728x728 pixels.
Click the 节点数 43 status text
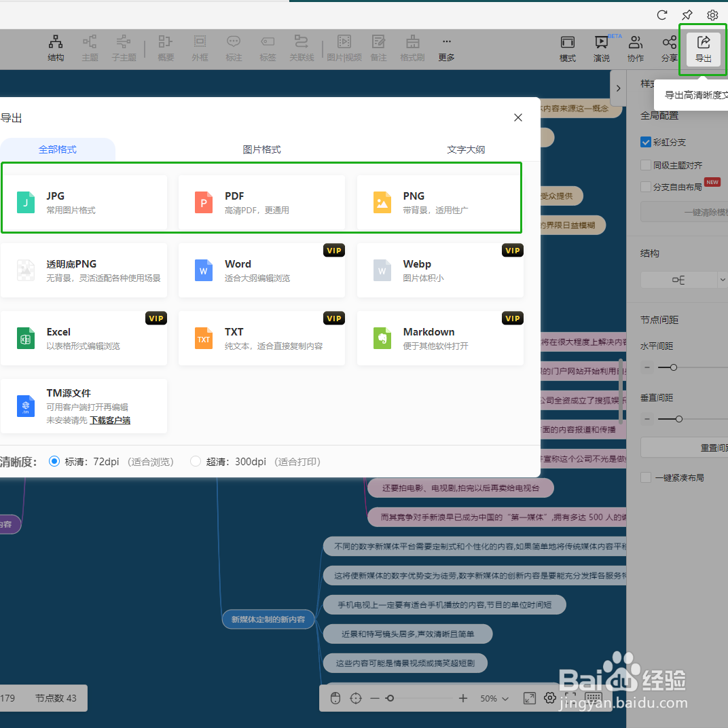(x=56, y=698)
